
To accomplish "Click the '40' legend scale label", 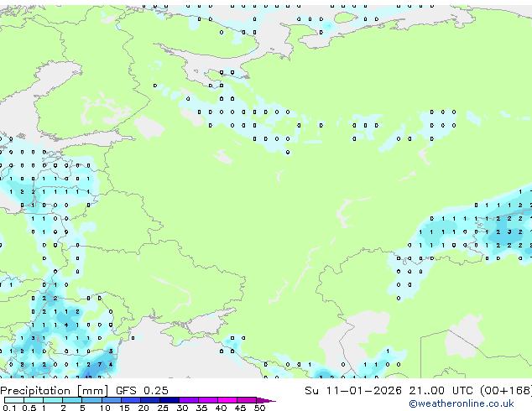I will [x=221, y=408].
